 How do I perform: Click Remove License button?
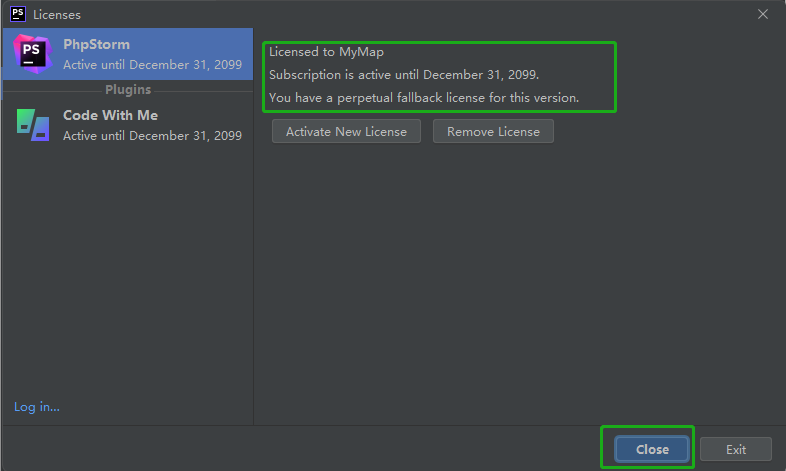click(493, 131)
